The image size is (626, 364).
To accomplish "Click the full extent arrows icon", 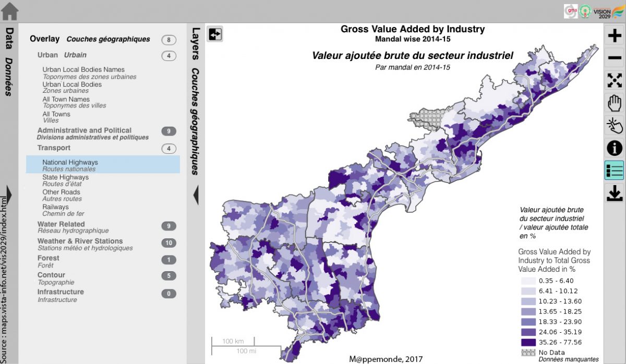I will [x=615, y=80].
